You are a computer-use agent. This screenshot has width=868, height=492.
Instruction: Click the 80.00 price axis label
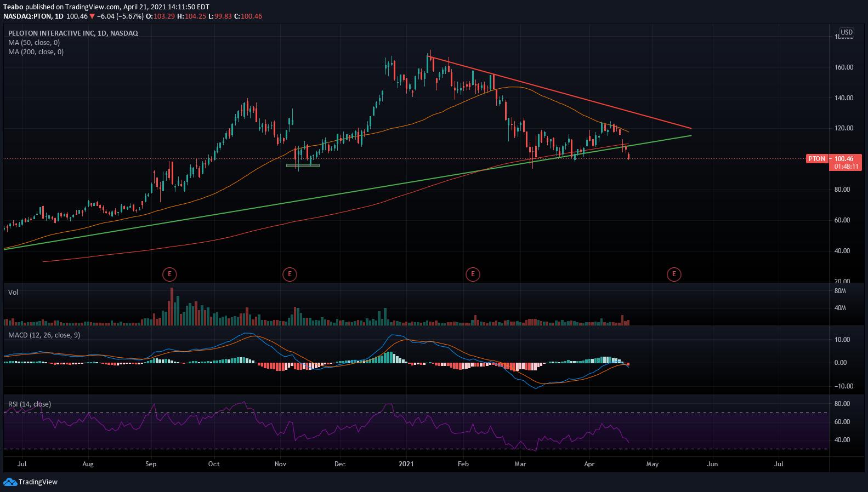pyautogui.click(x=842, y=190)
